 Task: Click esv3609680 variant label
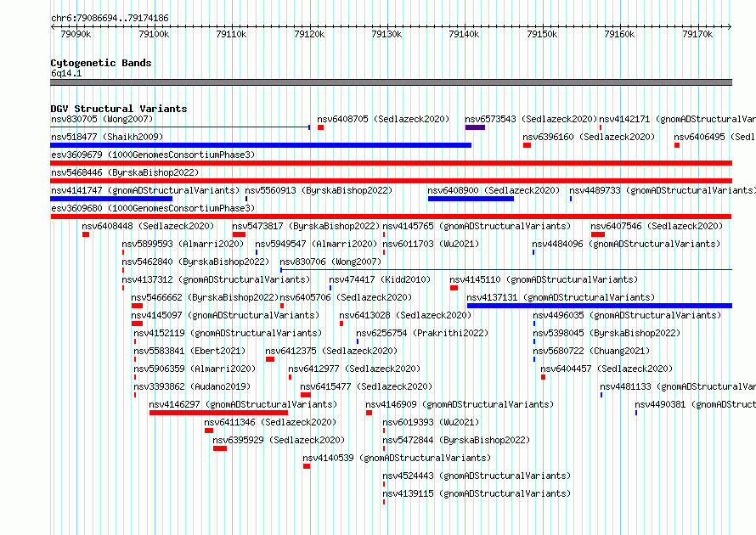click(153, 208)
